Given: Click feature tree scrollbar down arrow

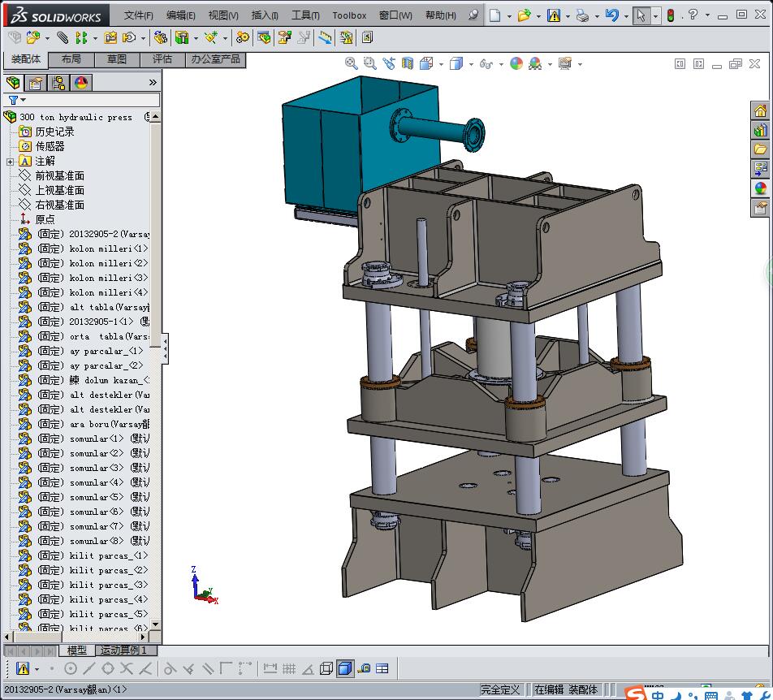Looking at the screenshot, I should pyautogui.click(x=156, y=624).
